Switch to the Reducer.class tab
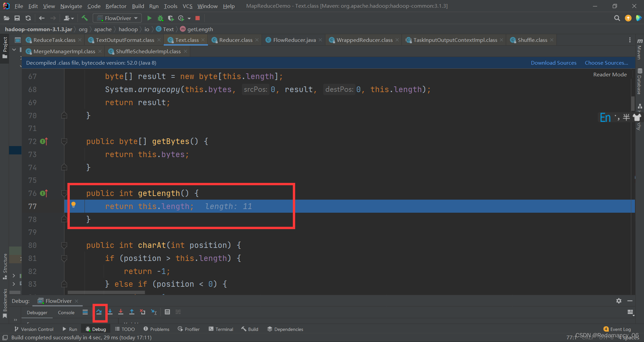Viewport: 644px width, 342px height. tap(235, 40)
